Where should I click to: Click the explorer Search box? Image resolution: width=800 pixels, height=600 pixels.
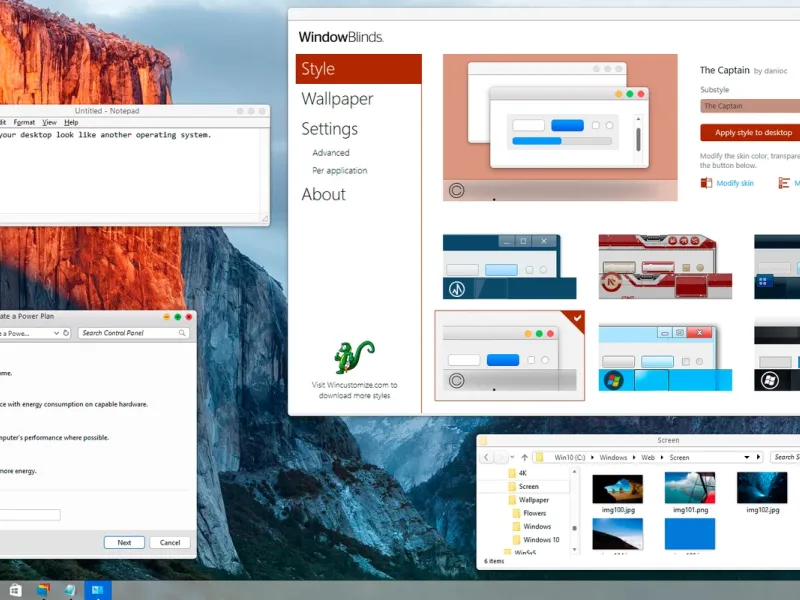coord(785,457)
